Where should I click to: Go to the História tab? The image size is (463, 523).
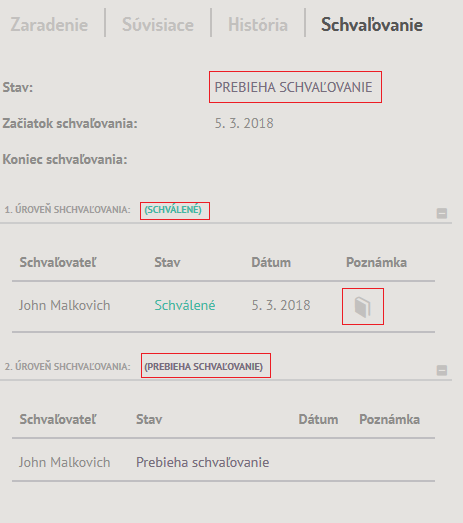258,25
